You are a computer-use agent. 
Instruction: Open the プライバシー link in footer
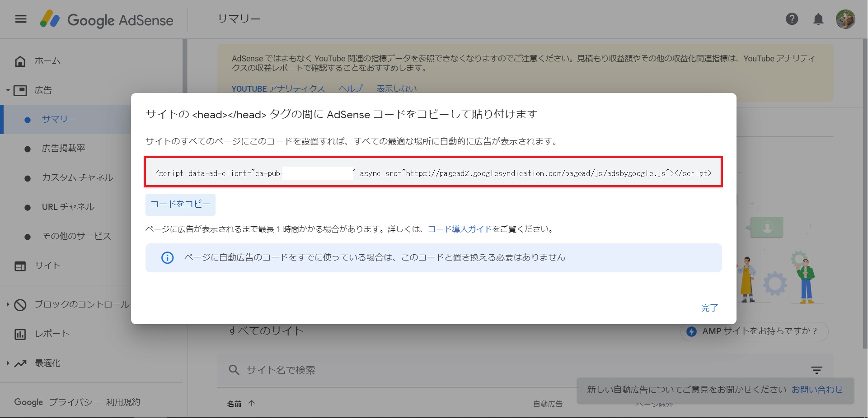[x=75, y=402]
